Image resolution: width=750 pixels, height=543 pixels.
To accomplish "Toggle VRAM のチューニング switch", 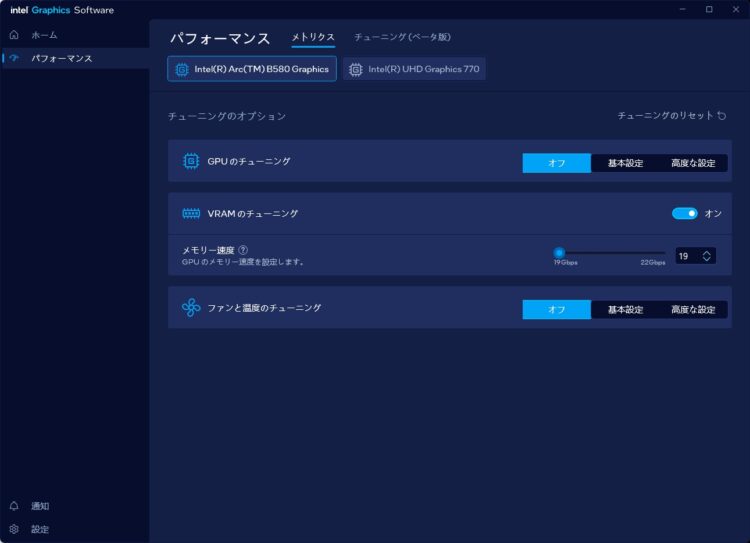I will (x=684, y=213).
